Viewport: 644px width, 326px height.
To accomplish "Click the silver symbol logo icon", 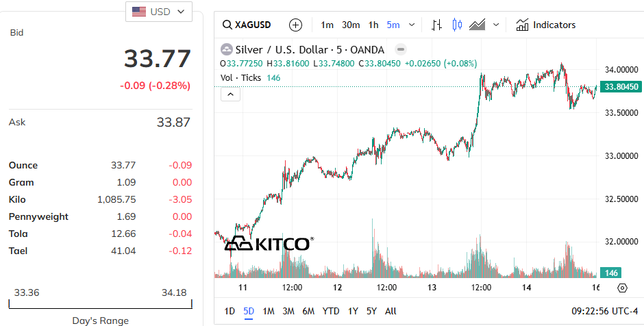I will click(227, 50).
